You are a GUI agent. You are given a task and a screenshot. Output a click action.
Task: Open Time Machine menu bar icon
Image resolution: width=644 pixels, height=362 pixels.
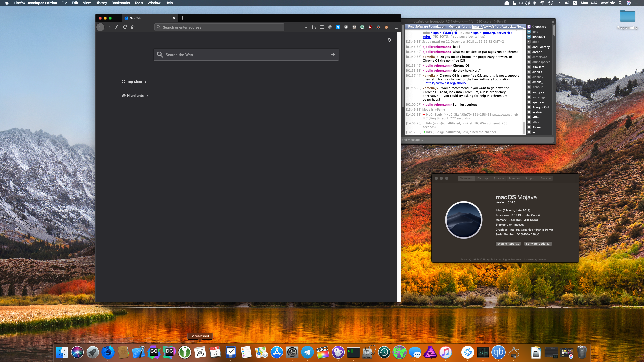550,3
